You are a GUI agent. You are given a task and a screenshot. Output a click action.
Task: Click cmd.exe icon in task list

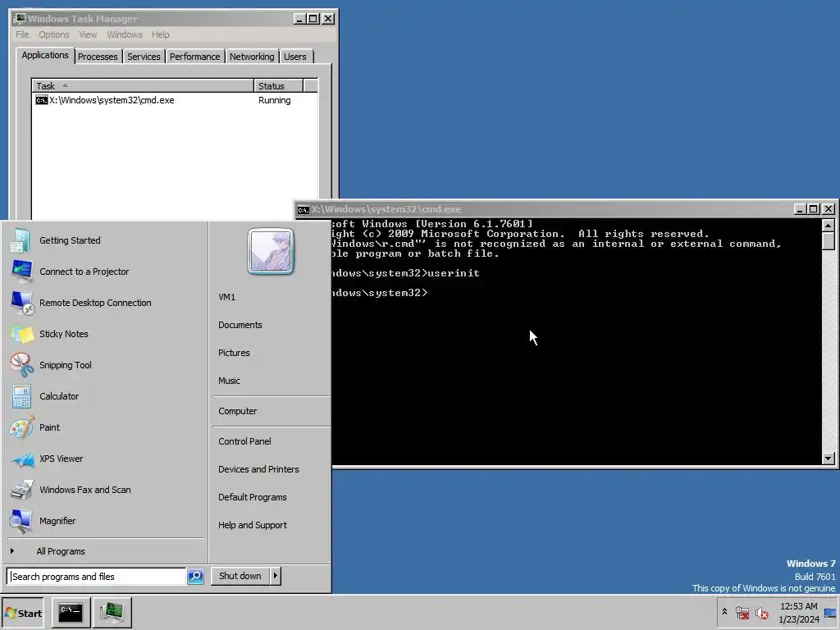(41, 100)
